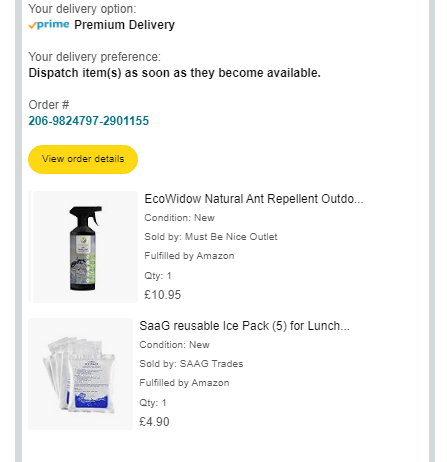Click the Qty line beneath the ant repellent
Screen dimensions: 447x462
pyautogui.click(x=158, y=276)
